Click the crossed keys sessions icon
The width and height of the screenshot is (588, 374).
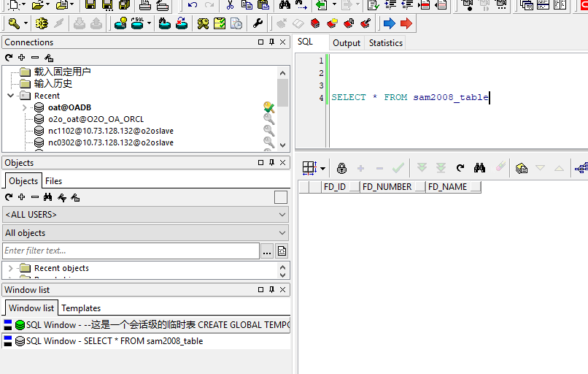(x=203, y=23)
